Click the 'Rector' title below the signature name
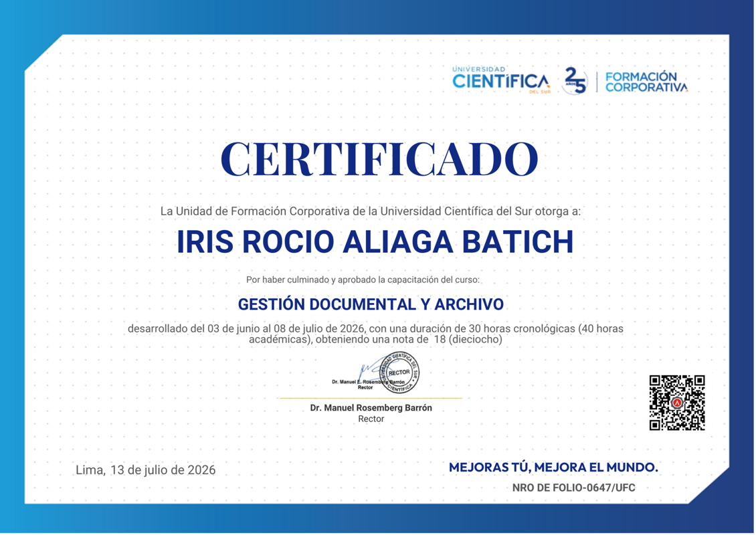 371,419
